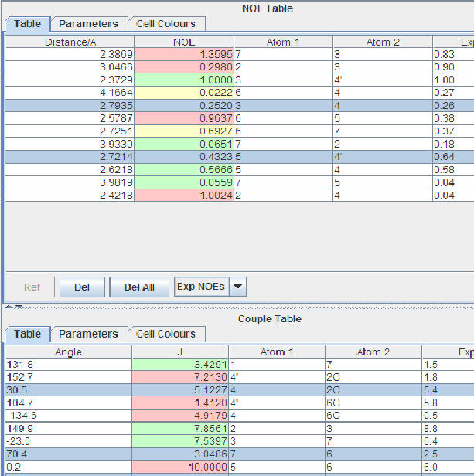Click the Del button

(x=82, y=287)
